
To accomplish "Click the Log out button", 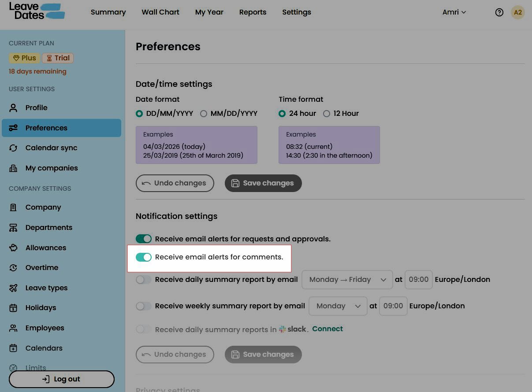I will 62,379.
